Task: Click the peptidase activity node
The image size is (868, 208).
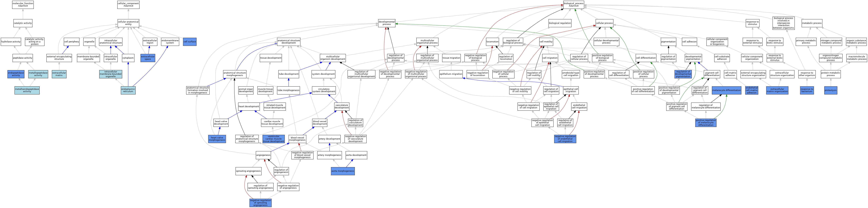Action: tap(23, 58)
